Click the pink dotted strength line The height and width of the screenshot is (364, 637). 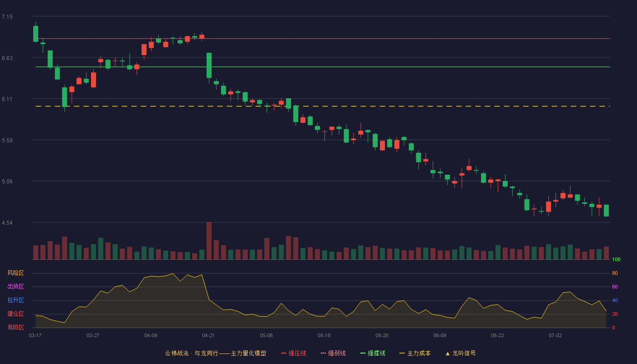tap(323, 39)
